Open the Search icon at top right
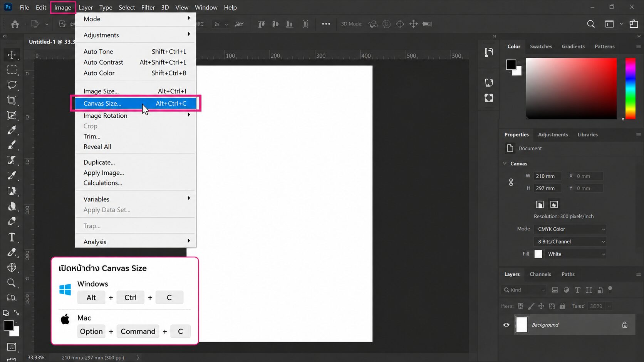The width and height of the screenshot is (644, 362). coord(591,24)
